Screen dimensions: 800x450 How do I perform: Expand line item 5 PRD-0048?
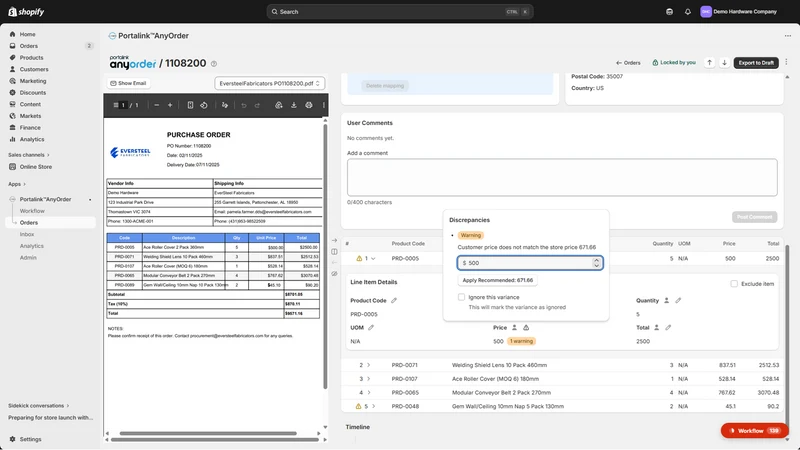pos(373,407)
